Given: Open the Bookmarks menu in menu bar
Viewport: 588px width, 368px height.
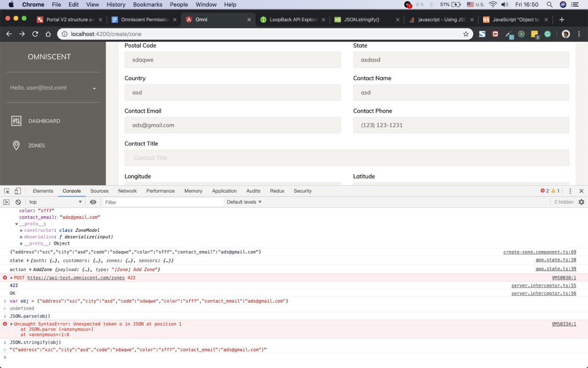Looking at the screenshot, I should click(x=147, y=5).
